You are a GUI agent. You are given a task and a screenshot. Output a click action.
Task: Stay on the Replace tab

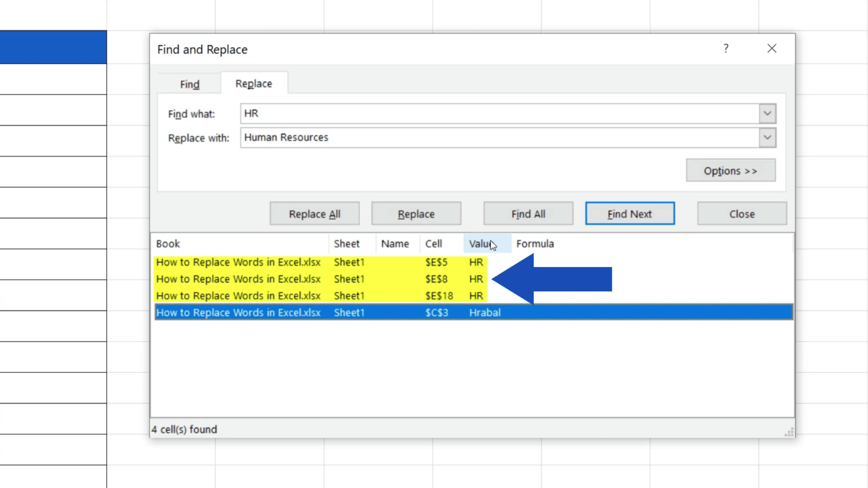[x=254, y=83]
